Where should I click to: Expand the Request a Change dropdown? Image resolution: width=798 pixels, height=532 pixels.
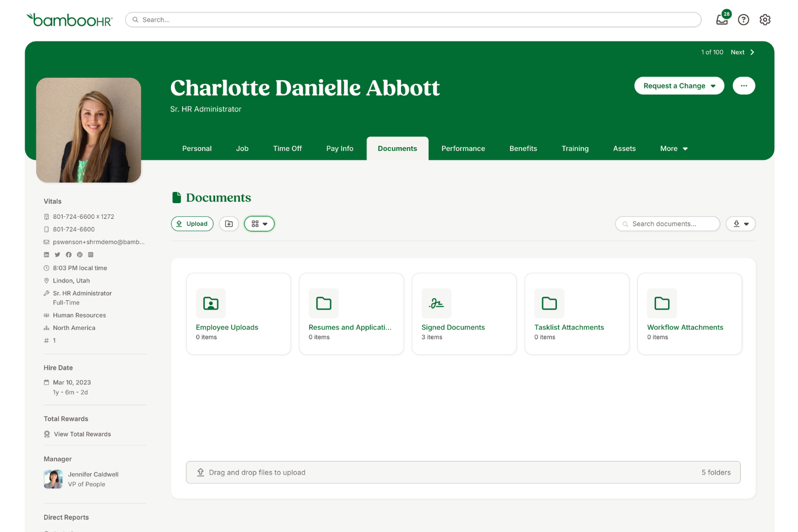pos(679,86)
